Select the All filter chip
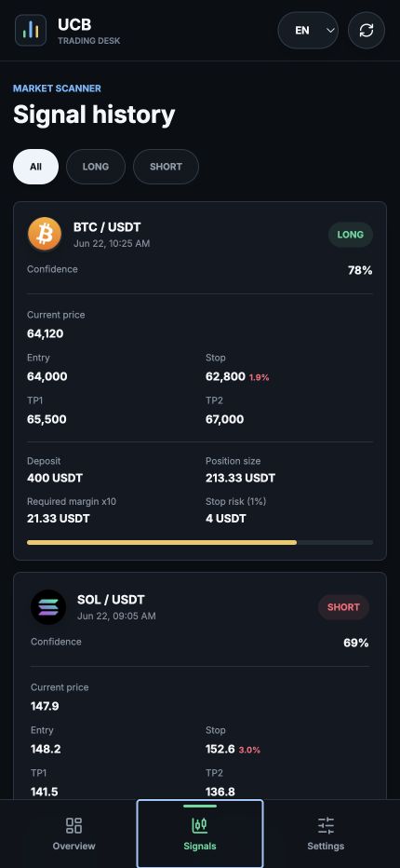The height and width of the screenshot is (868, 400). pyautogui.click(x=36, y=167)
